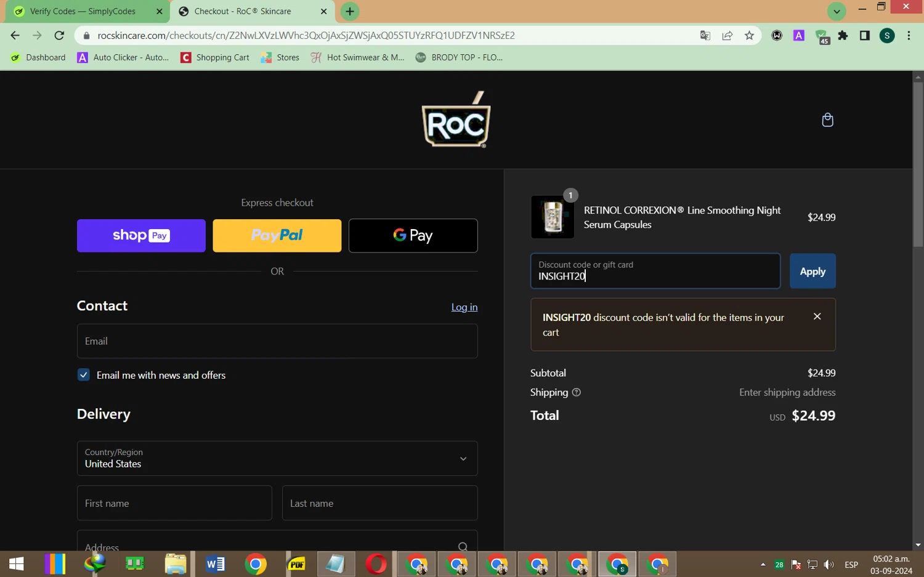The height and width of the screenshot is (577, 924).
Task: Open the BRODY TOP bookmark
Action: tap(459, 57)
